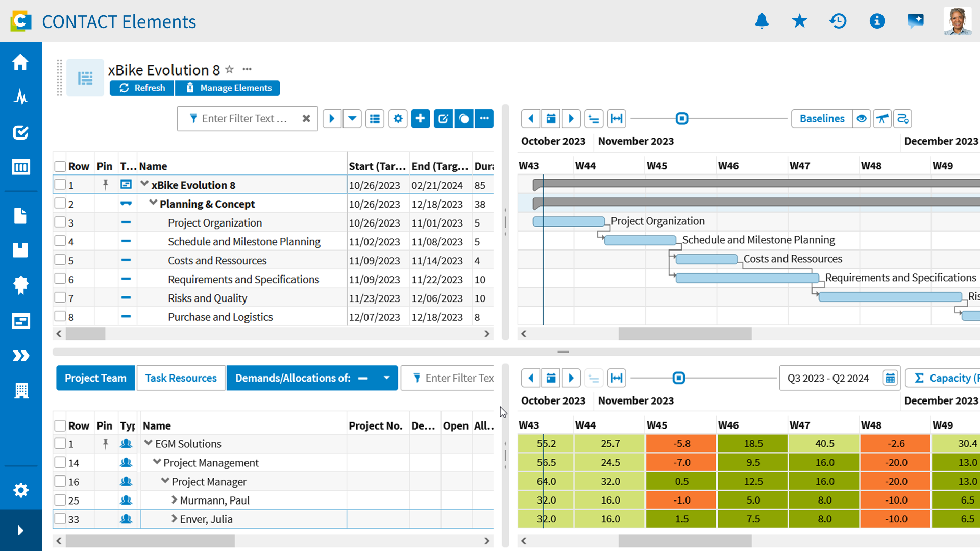This screenshot has width=980, height=551.
Task: Open the blue more-actions button in task toolbar
Action: (x=484, y=118)
